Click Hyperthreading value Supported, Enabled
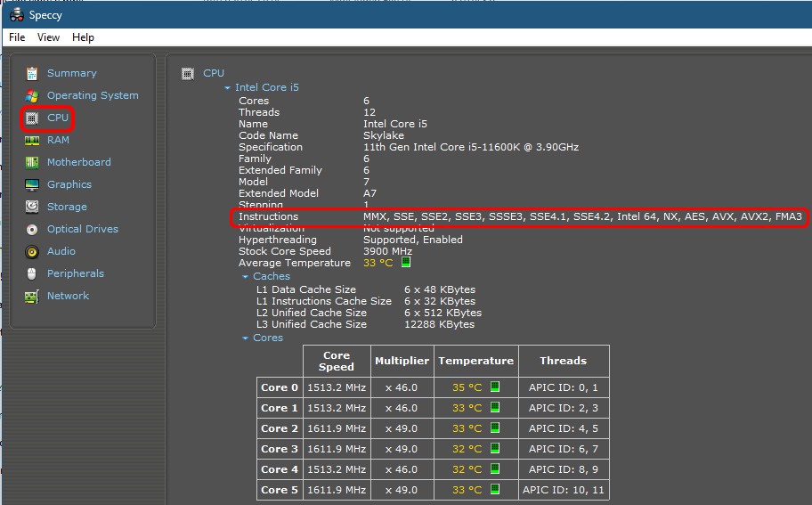The image size is (812, 505). point(413,240)
